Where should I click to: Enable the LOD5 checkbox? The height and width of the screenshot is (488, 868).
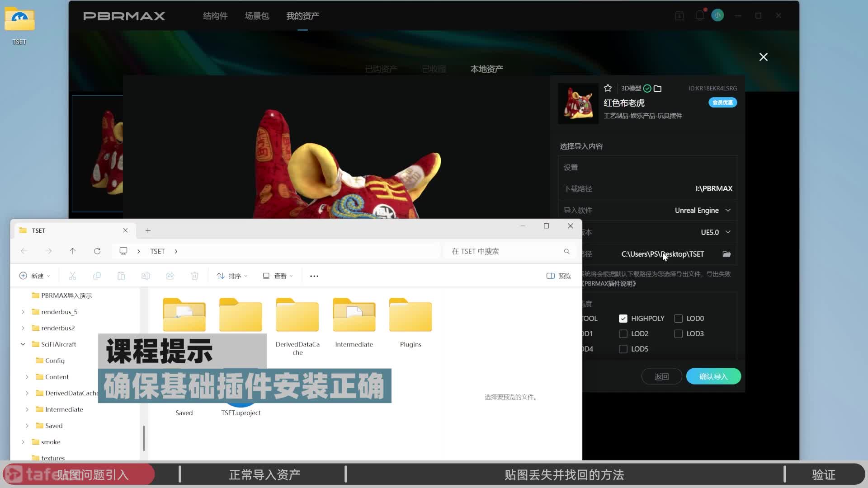pyautogui.click(x=623, y=349)
